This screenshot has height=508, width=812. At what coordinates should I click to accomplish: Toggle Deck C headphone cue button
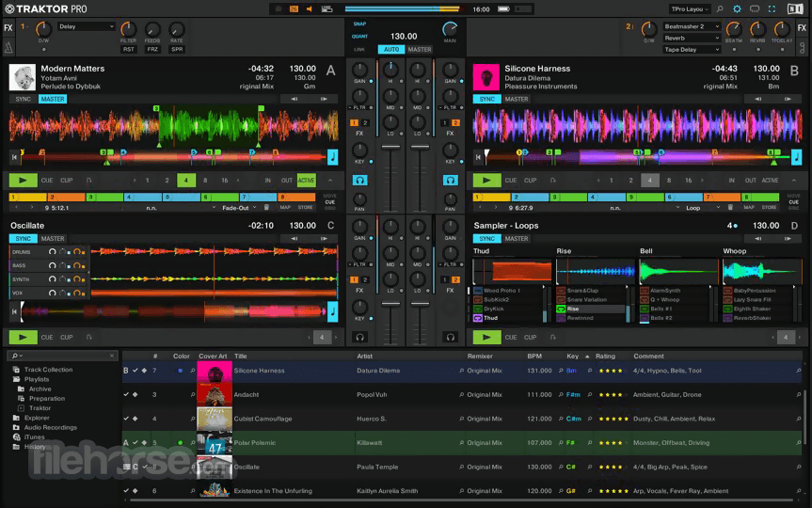click(x=360, y=337)
